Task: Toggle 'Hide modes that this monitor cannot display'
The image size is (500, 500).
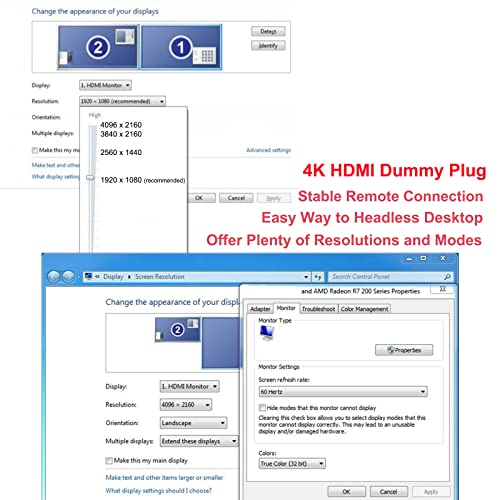Action: [263, 408]
